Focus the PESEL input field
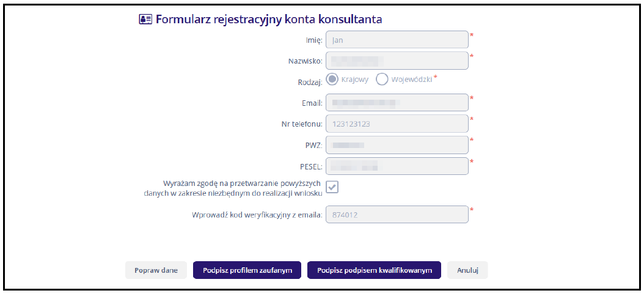The width and height of the screenshot is (644, 293). [x=397, y=166]
